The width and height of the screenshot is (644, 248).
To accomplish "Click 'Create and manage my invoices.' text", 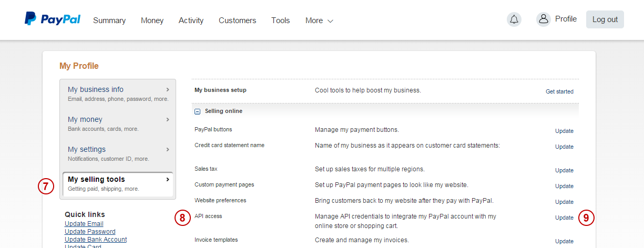I will click(x=362, y=240).
